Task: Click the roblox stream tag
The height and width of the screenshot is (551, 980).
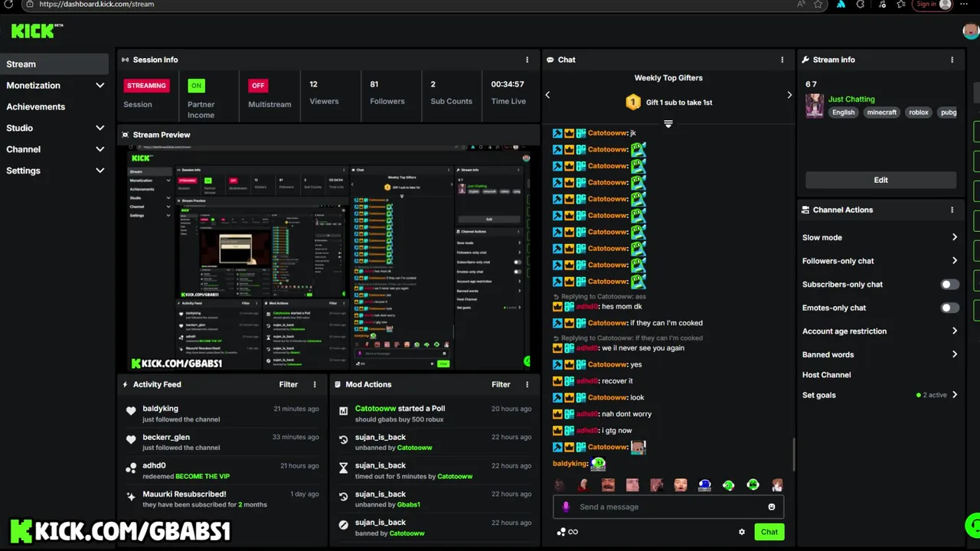Action: tap(919, 112)
